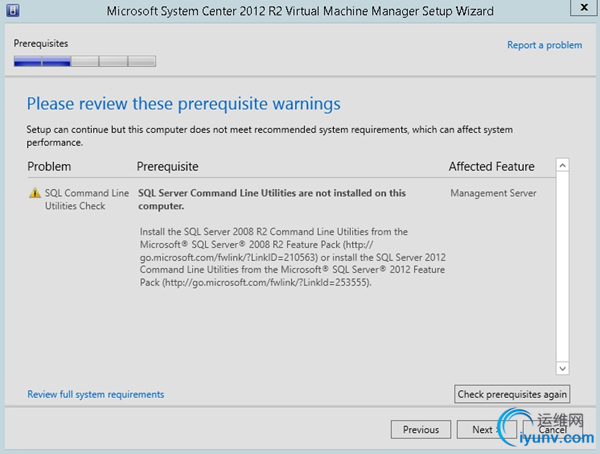Click the bold 'not installed on this computer' message

click(x=272, y=199)
